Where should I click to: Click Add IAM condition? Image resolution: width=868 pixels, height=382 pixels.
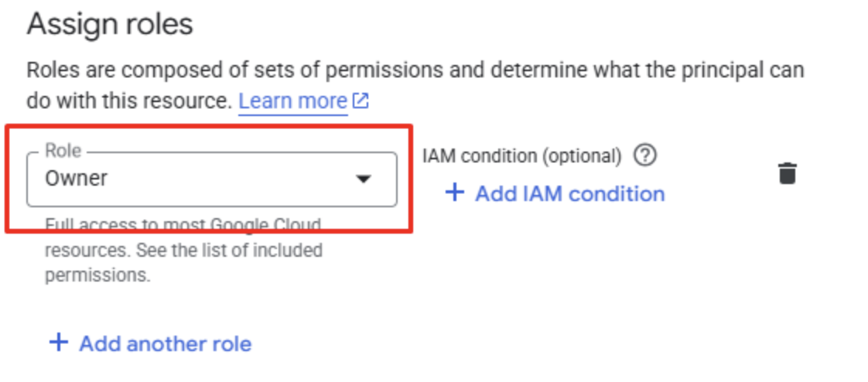coord(555,194)
